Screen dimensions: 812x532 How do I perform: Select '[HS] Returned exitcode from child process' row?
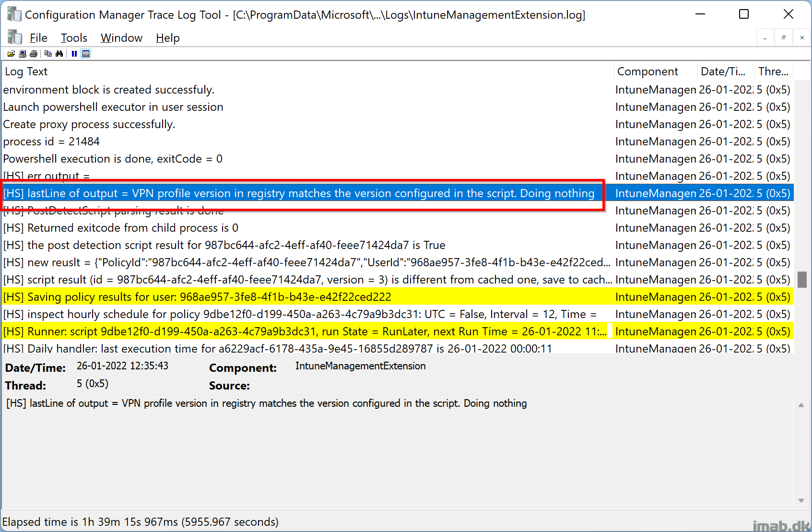[398, 228]
